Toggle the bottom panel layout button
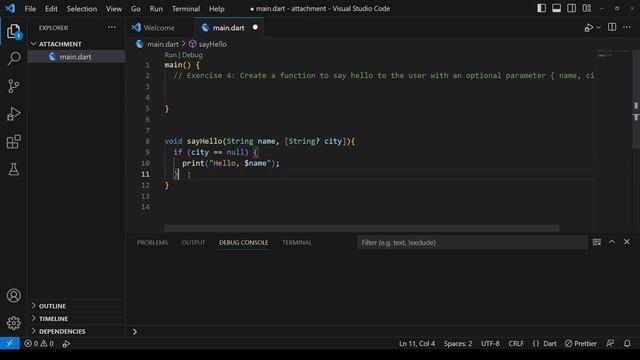 (556, 8)
